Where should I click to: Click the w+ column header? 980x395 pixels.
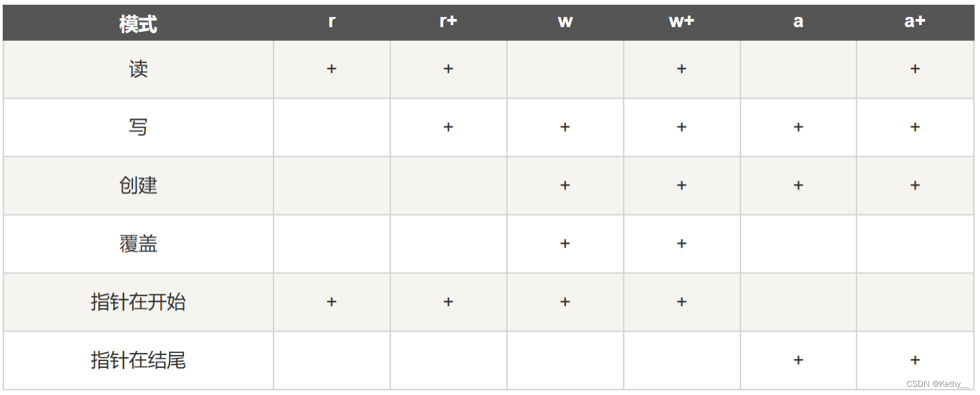(681, 22)
